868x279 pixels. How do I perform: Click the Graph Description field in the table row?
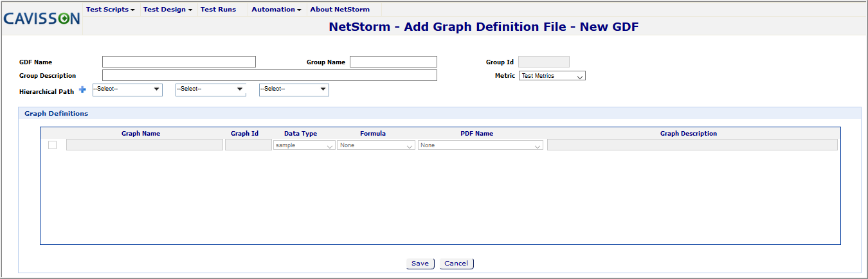pyautogui.click(x=692, y=145)
